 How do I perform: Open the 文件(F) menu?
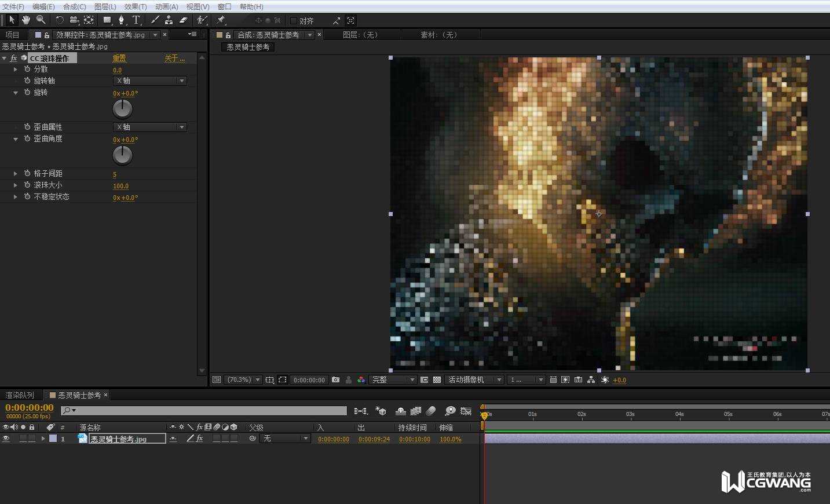[x=13, y=6]
